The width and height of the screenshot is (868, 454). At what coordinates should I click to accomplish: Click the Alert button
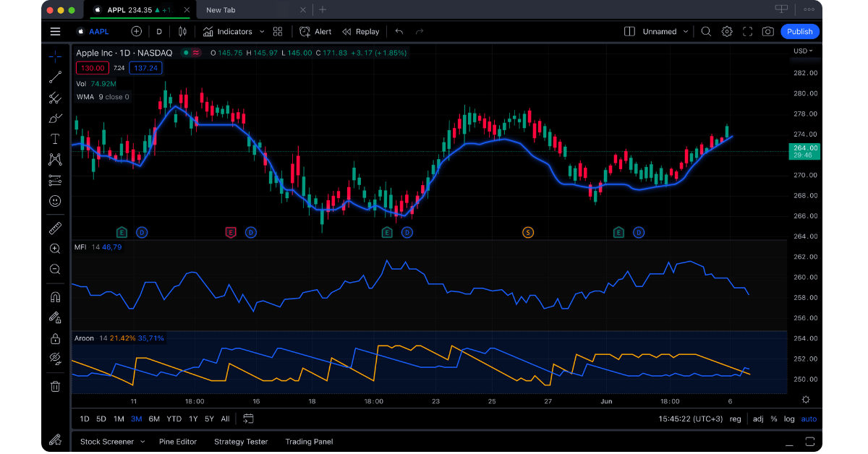(x=315, y=32)
